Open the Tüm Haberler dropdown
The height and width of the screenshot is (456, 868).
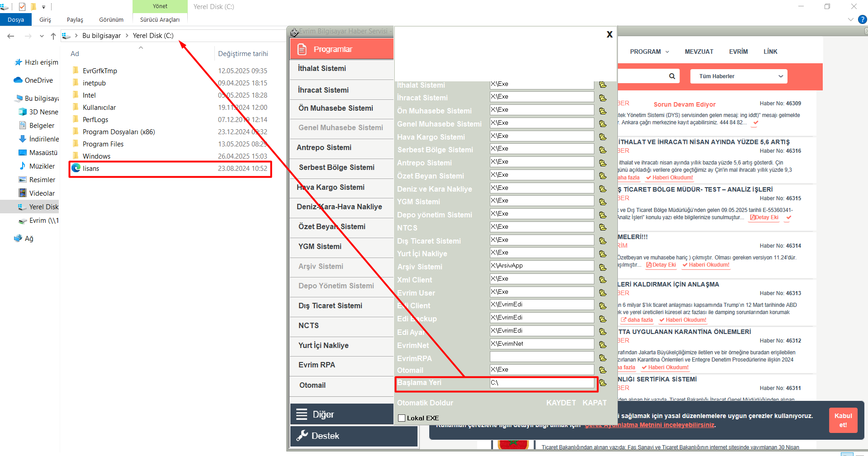tap(739, 76)
